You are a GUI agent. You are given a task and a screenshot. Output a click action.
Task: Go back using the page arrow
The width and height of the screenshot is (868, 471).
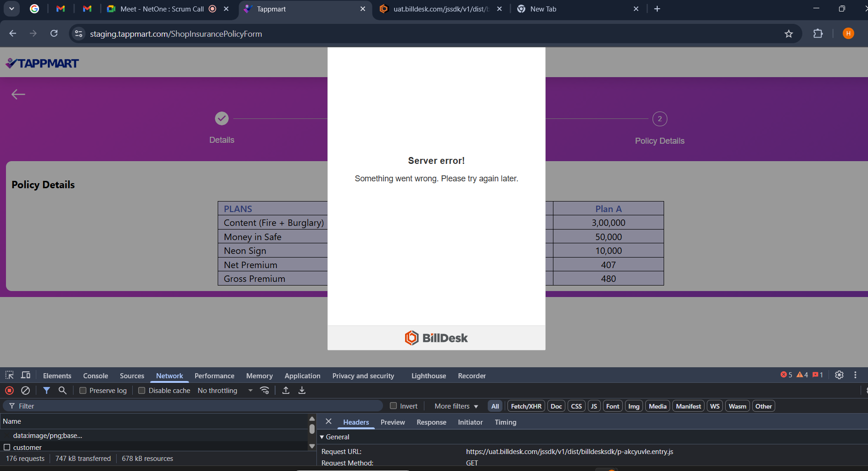[18, 94]
